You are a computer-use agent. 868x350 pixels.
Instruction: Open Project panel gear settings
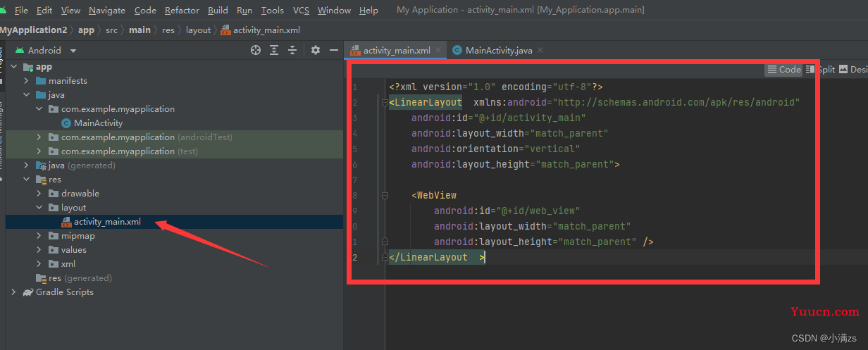point(316,50)
